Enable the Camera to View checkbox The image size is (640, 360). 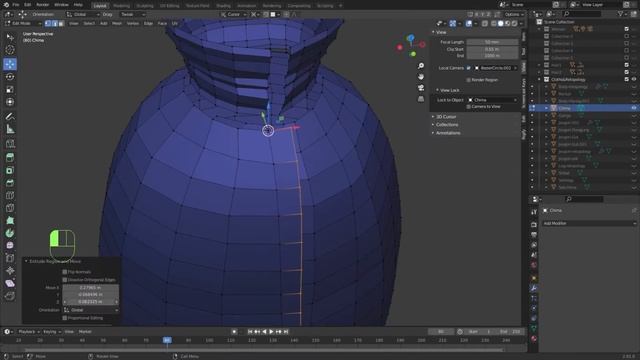click(x=469, y=107)
